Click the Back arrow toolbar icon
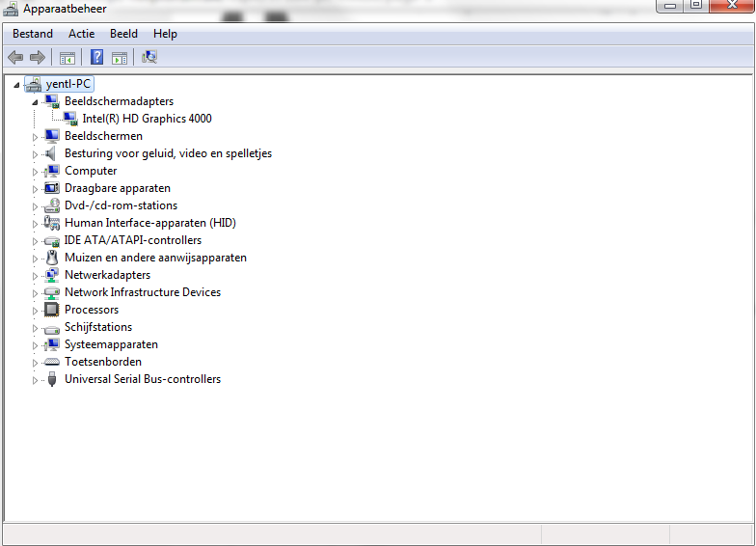This screenshot has height=546, width=756. pos(15,58)
